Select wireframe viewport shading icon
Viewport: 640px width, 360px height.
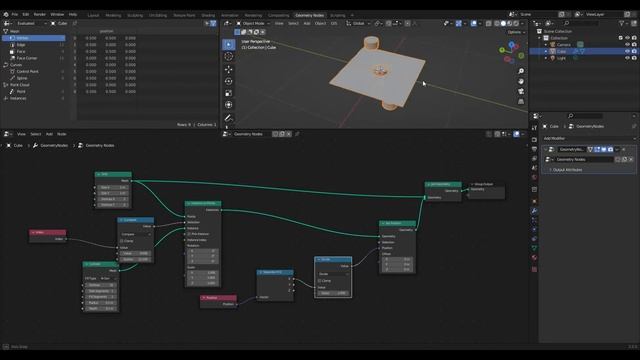[497, 24]
